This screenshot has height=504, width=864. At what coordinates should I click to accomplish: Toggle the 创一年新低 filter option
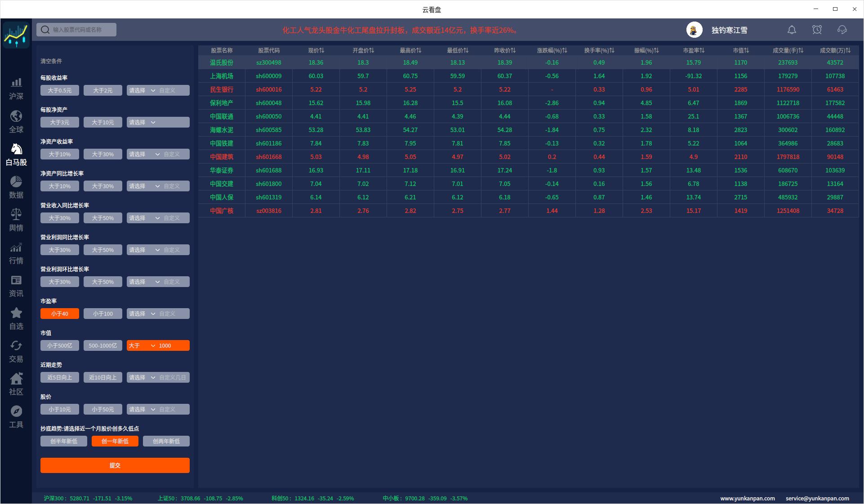(x=115, y=441)
